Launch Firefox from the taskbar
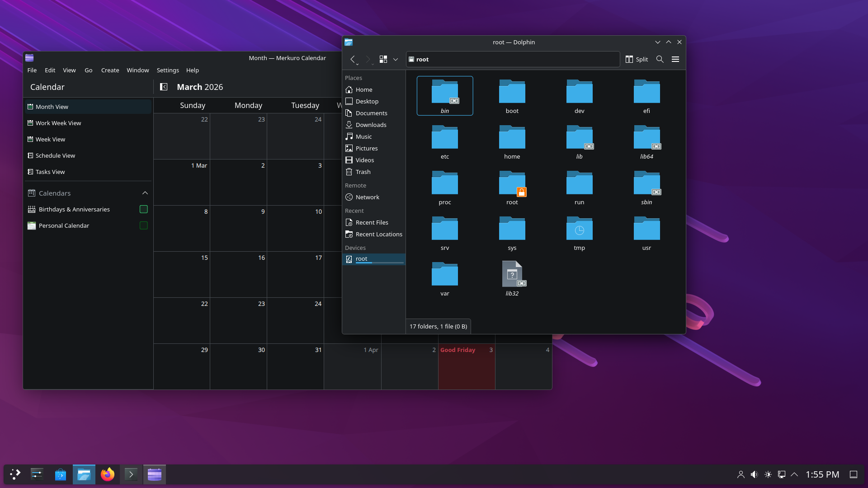The width and height of the screenshot is (868, 488). pos(108,474)
